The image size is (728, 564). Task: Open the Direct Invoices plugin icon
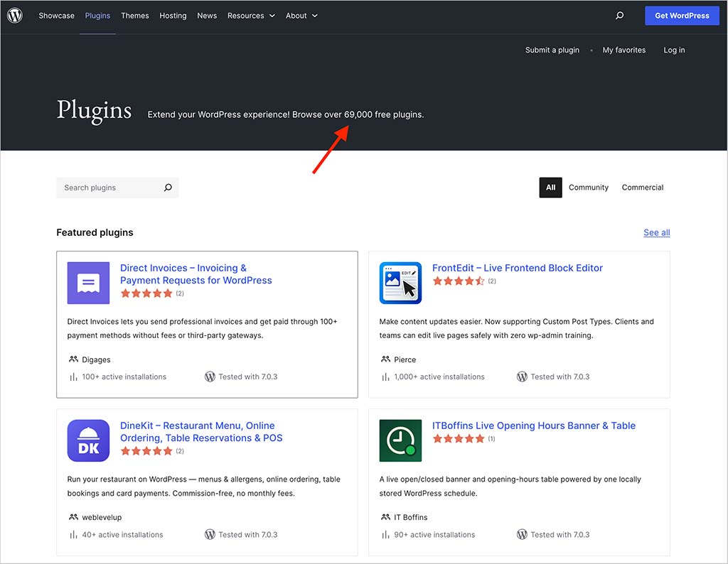pyautogui.click(x=88, y=283)
